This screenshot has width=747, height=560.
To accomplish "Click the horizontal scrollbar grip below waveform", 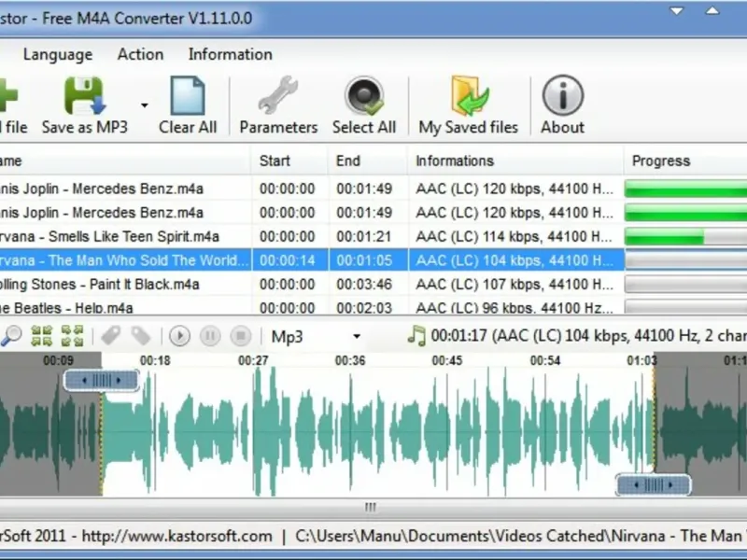I will 371,507.
